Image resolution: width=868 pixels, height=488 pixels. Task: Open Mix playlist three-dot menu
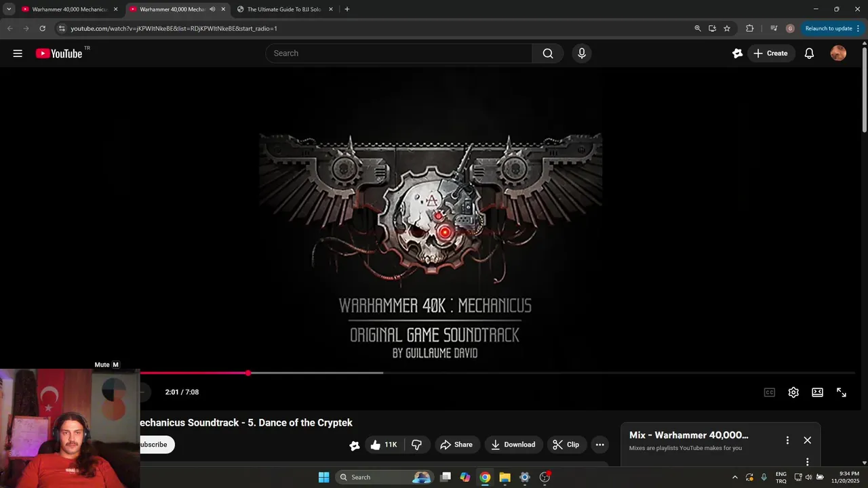tap(787, 441)
